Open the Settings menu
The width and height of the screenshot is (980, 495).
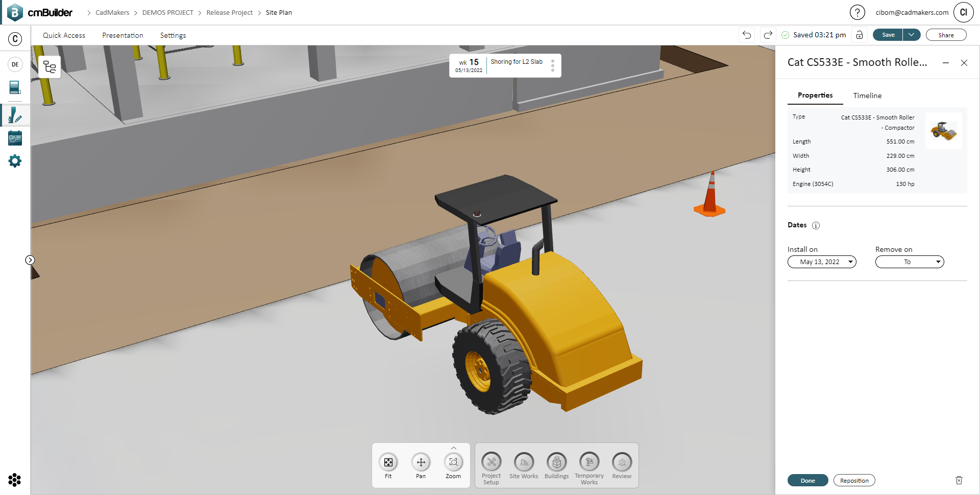click(173, 35)
